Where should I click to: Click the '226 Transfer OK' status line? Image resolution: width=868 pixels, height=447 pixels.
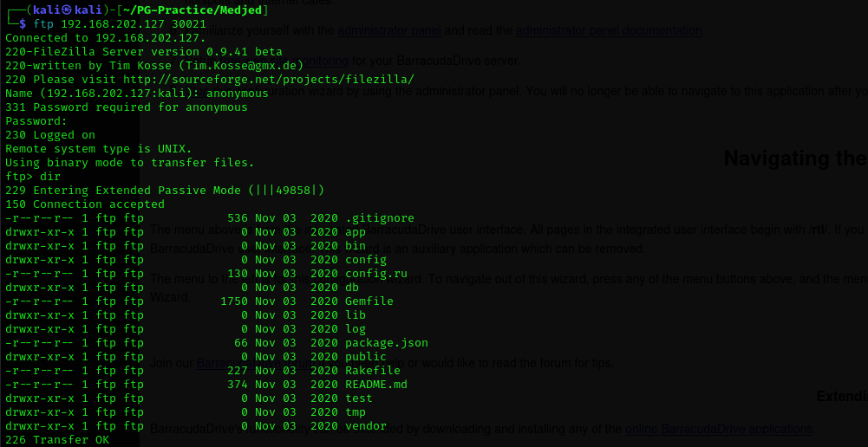[x=57, y=440]
